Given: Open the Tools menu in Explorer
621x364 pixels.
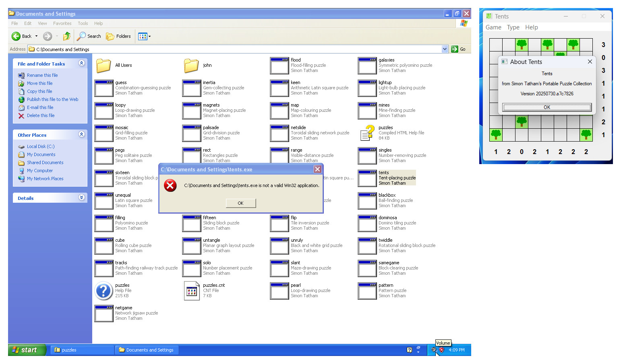Looking at the screenshot, I should click(x=83, y=23).
